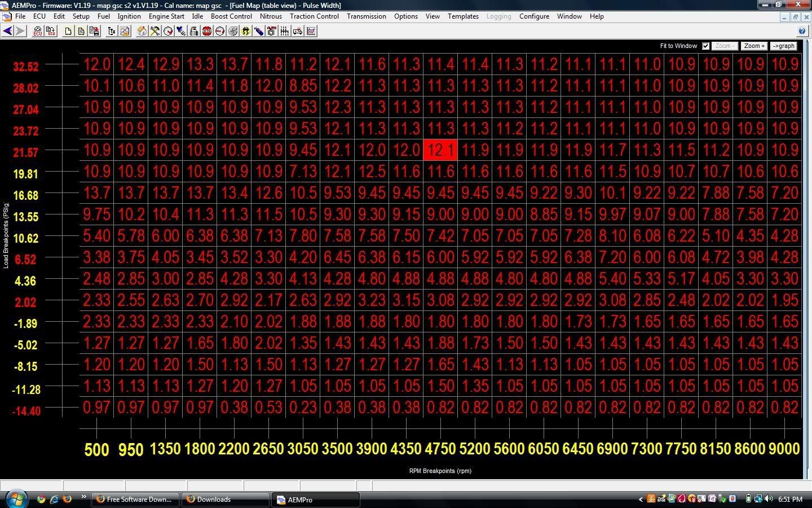Open the house icon in toolbar

click(142, 31)
